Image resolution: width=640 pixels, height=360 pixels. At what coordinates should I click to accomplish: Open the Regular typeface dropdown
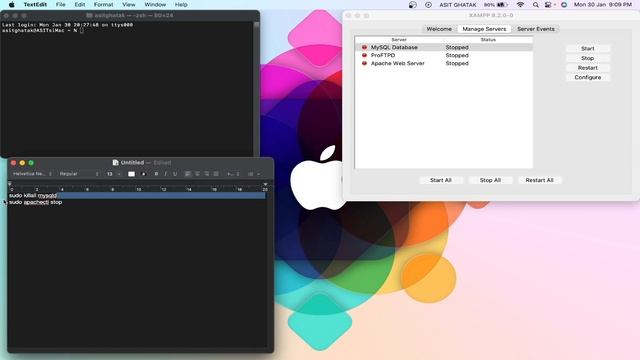(x=79, y=174)
